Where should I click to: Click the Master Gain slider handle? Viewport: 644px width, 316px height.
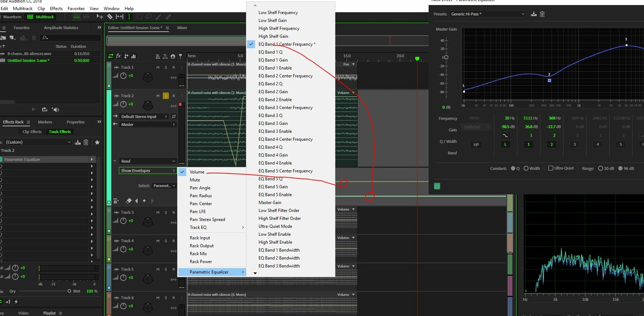click(x=446, y=57)
